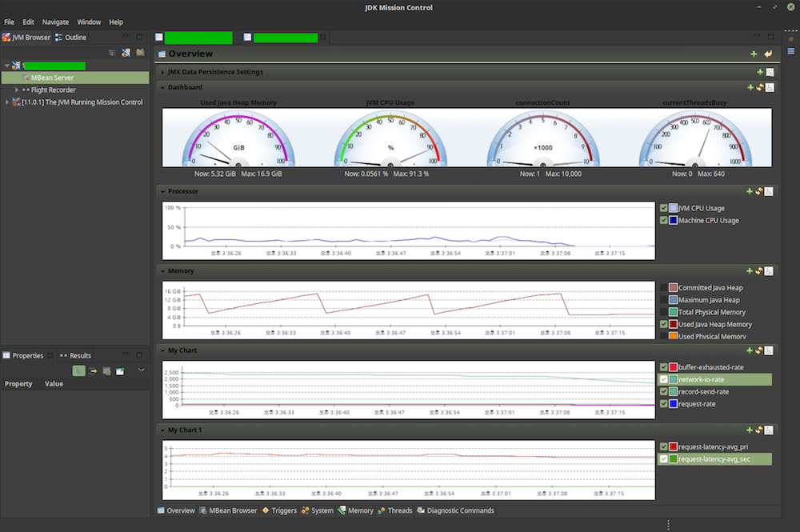Uncheck the buffer-exhausted-rate checkbox
This screenshot has width=800, height=532.
664,367
